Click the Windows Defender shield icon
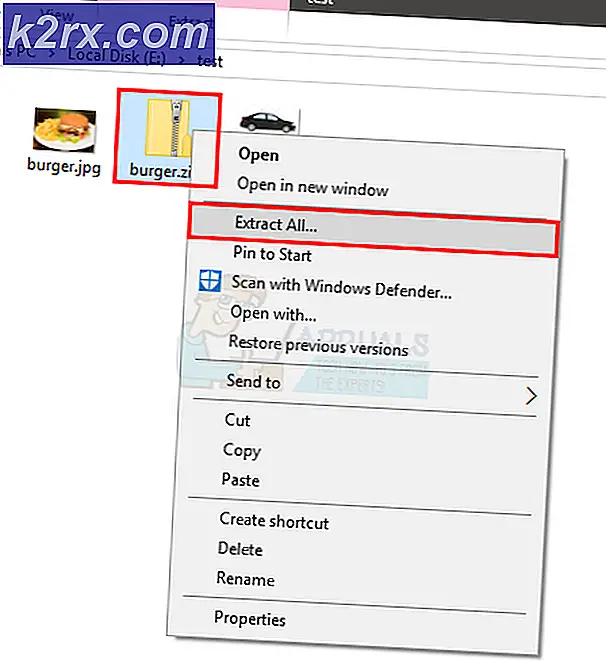The image size is (606, 670). pos(210,281)
